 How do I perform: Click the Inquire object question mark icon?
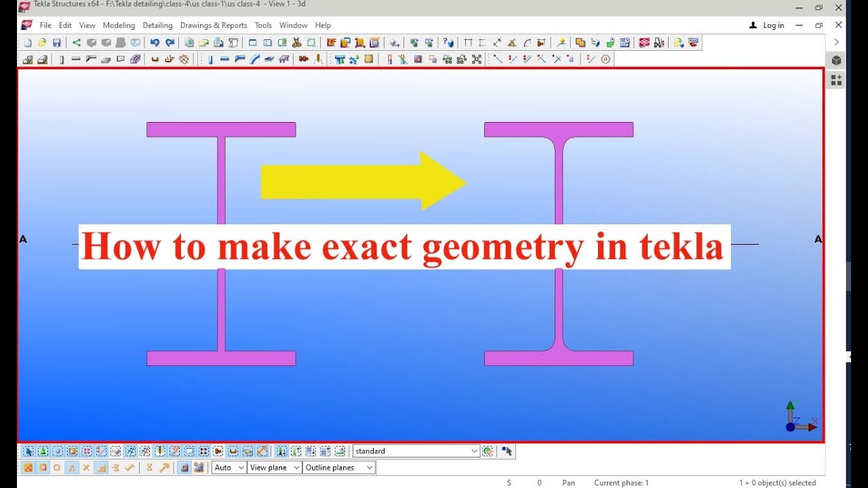[x=448, y=43]
